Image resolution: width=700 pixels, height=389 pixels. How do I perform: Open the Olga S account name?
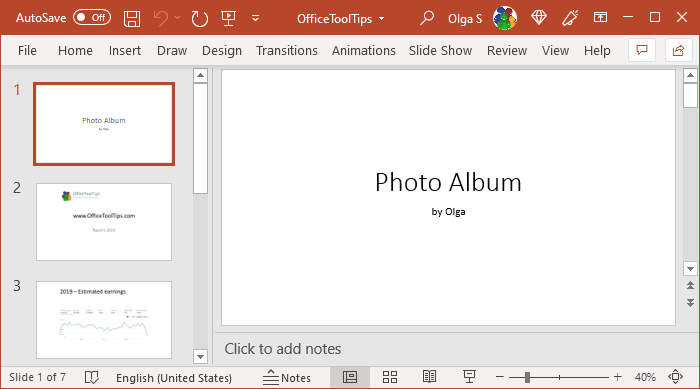pos(465,19)
